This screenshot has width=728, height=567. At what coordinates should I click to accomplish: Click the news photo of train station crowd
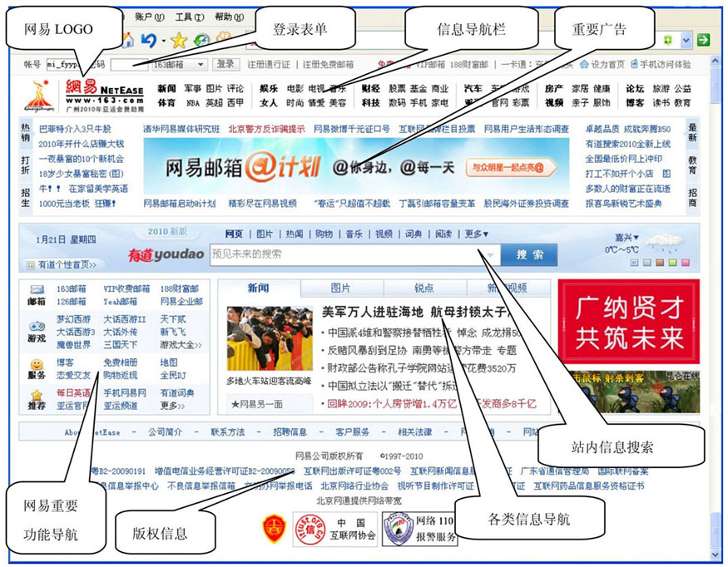point(270,338)
